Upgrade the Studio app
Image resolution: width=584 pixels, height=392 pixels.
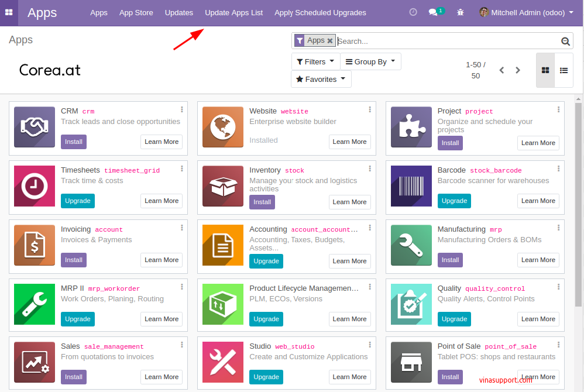coord(266,377)
